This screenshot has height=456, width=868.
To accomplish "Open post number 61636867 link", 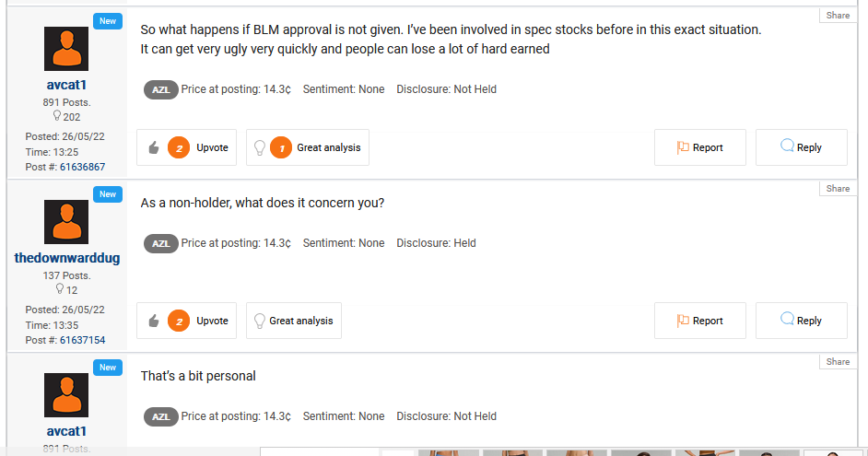I will click(x=83, y=167).
